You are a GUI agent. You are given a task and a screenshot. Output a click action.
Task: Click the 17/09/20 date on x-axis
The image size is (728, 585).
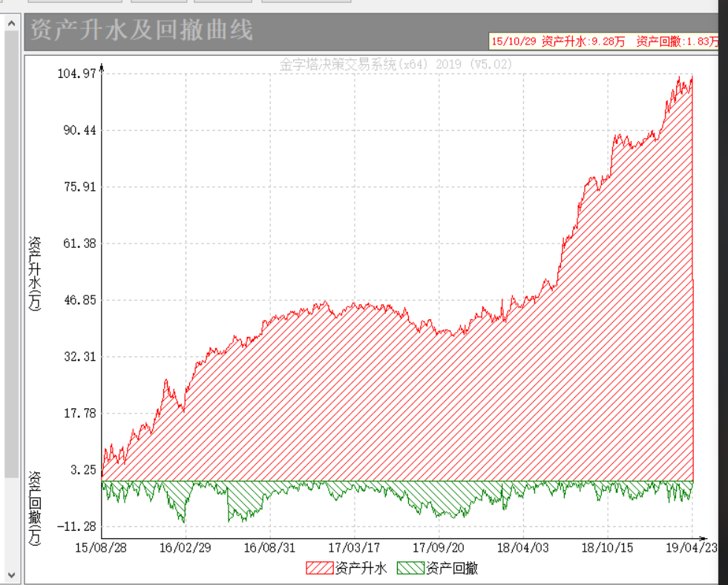click(439, 548)
